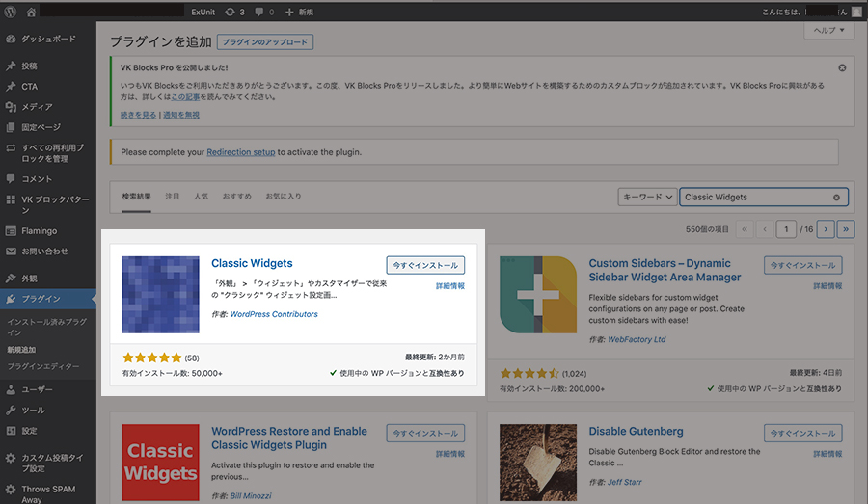This screenshot has height=504, width=868.
Task: Open the この記事 link in notice
Action: click(x=185, y=96)
